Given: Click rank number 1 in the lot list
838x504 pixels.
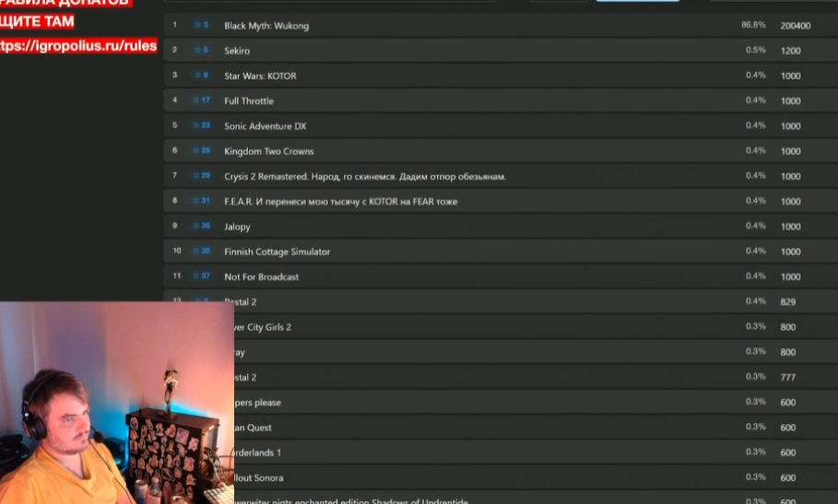Looking at the screenshot, I should (x=175, y=25).
